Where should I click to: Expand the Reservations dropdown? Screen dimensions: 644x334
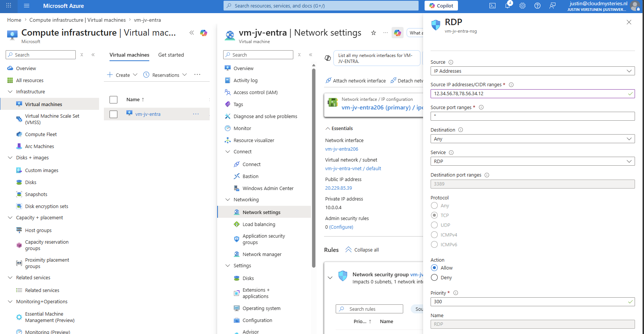coord(165,75)
